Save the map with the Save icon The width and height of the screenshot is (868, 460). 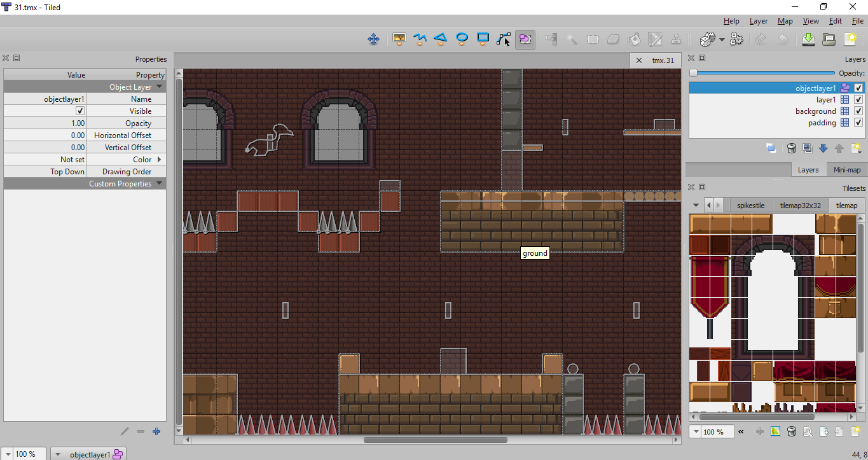tap(808, 39)
